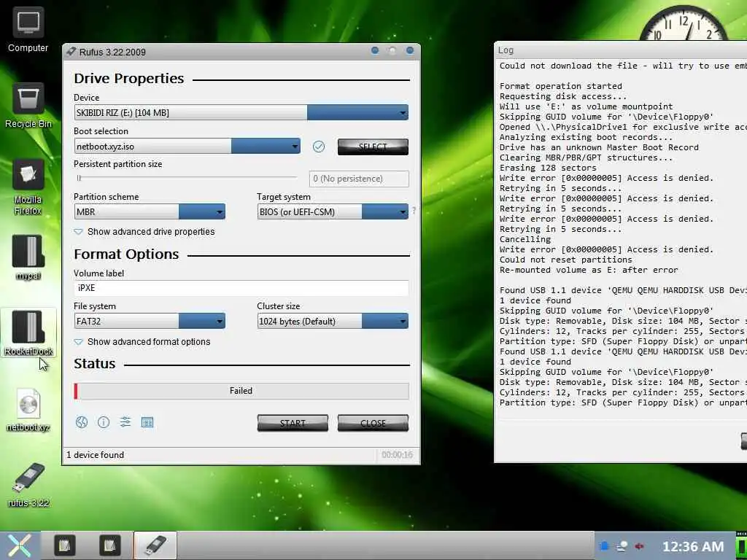Activate the Rufus taskbar button
Viewport: 747px width, 560px height.
click(155, 545)
